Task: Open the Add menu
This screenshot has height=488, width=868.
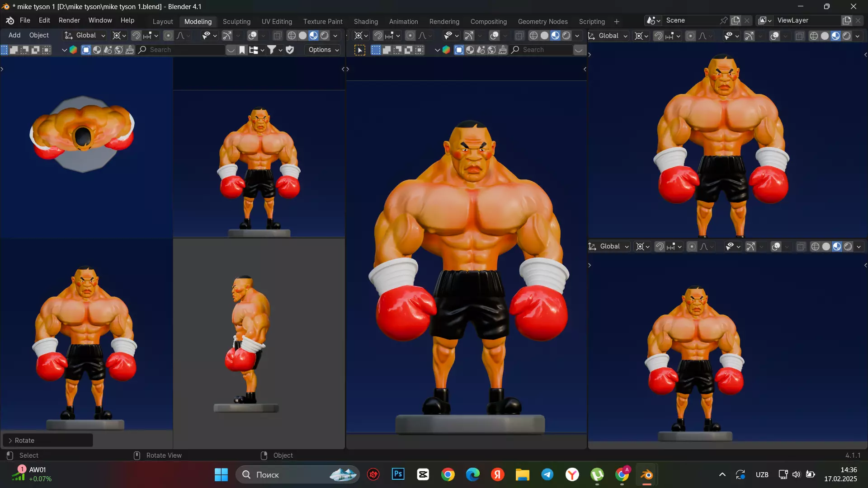Action: point(14,35)
